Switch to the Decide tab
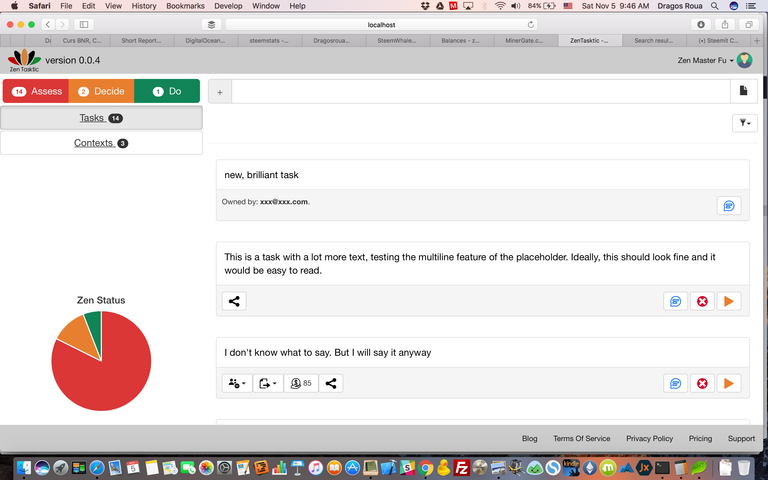The height and width of the screenshot is (480, 768). tap(101, 91)
